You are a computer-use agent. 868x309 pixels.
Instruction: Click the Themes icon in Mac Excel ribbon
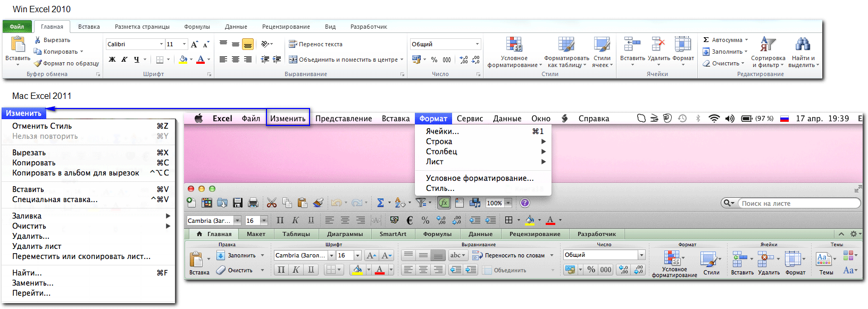(824, 259)
